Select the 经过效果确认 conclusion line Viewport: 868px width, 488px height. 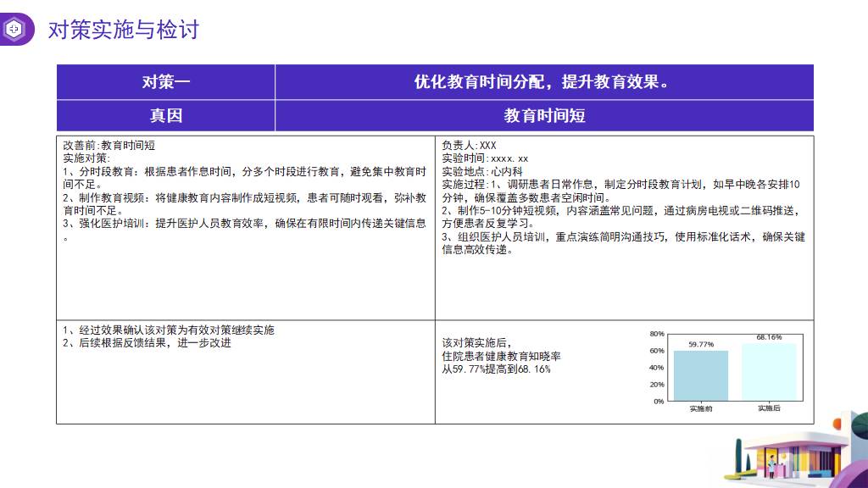(169, 330)
